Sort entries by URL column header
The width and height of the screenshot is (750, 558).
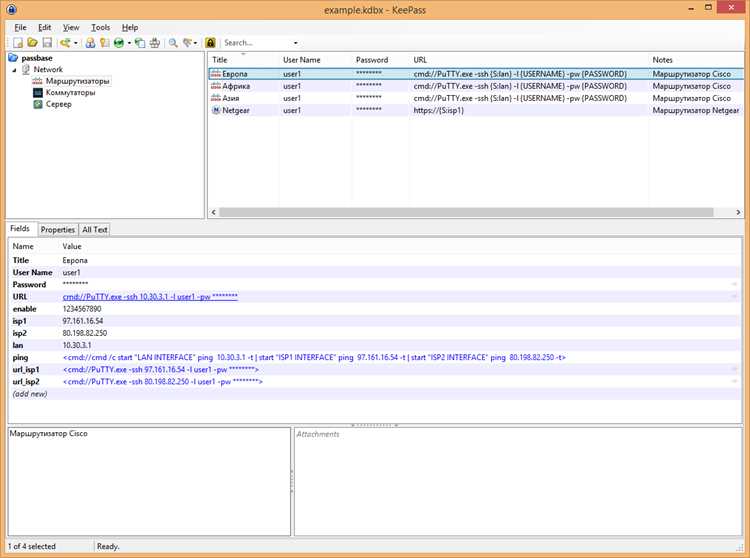(529, 60)
